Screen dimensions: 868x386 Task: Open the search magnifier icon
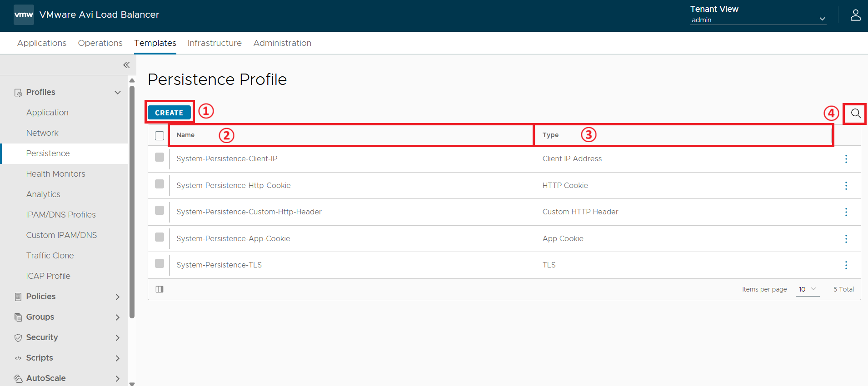[x=855, y=114]
